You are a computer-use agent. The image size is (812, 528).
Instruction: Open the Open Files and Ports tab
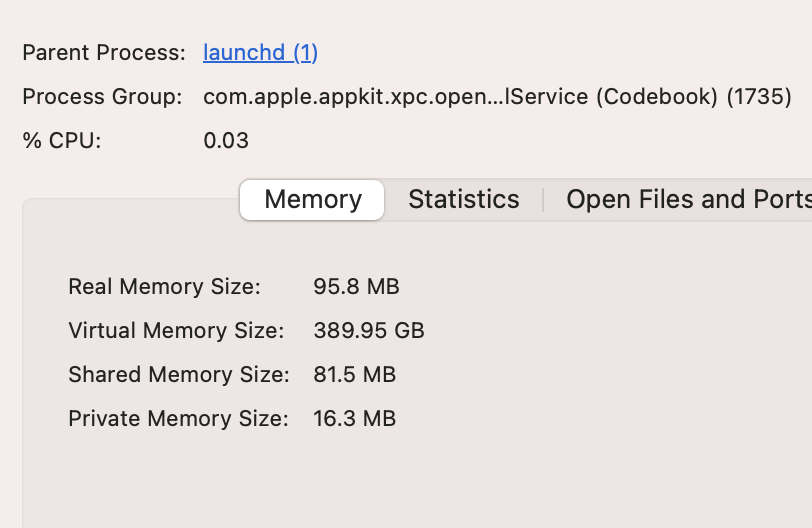pyautogui.click(x=688, y=200)
